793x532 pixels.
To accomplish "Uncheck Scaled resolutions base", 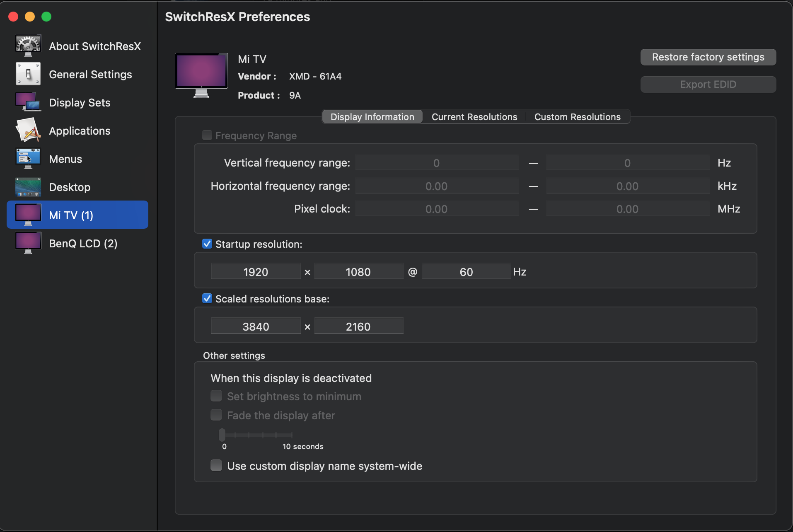I will pyautogui.click(x=207, y=298).
